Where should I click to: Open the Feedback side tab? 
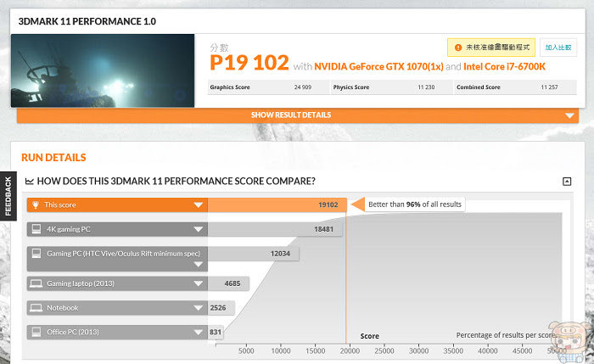(x=8, y=196)
